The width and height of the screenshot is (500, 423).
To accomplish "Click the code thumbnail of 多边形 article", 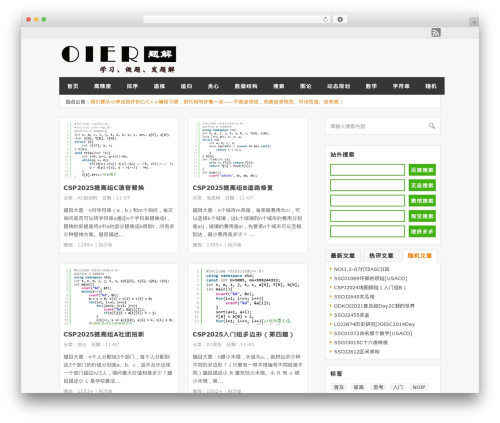I will (x=248, y=296).
